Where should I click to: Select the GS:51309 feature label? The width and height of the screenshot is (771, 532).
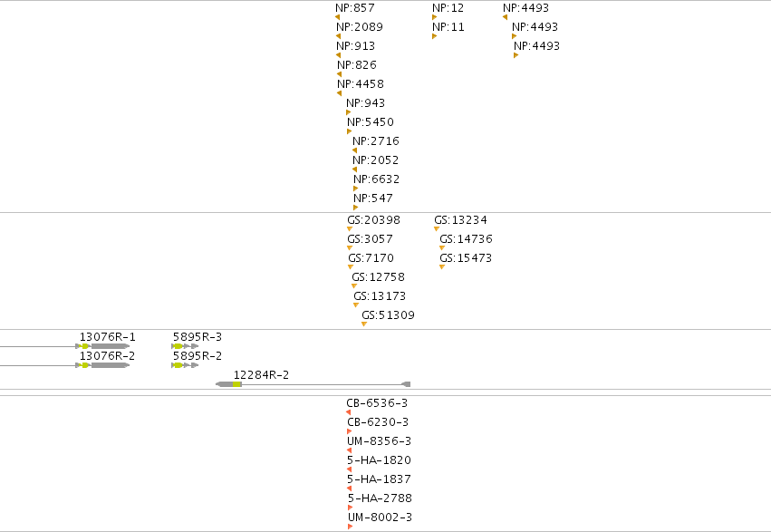click(x=388, y=315)
